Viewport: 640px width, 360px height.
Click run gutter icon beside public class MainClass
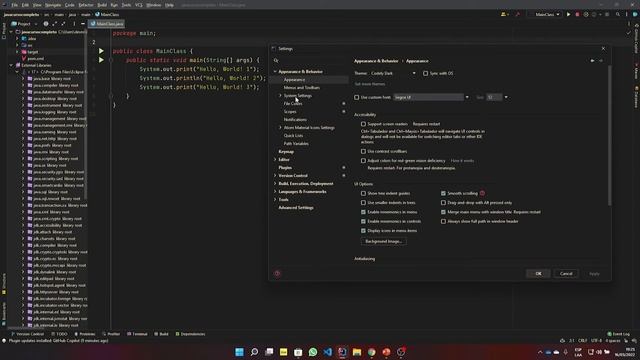[101, 51]
